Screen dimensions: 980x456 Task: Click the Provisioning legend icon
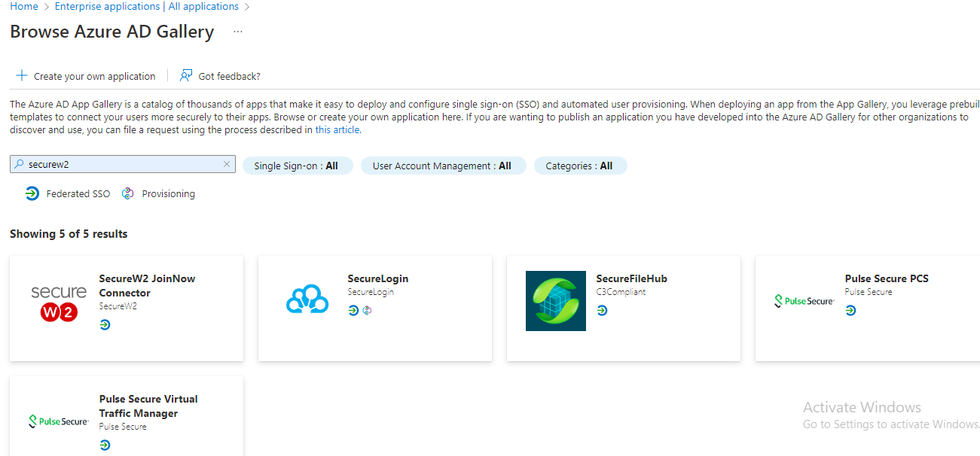pos(128,193)
